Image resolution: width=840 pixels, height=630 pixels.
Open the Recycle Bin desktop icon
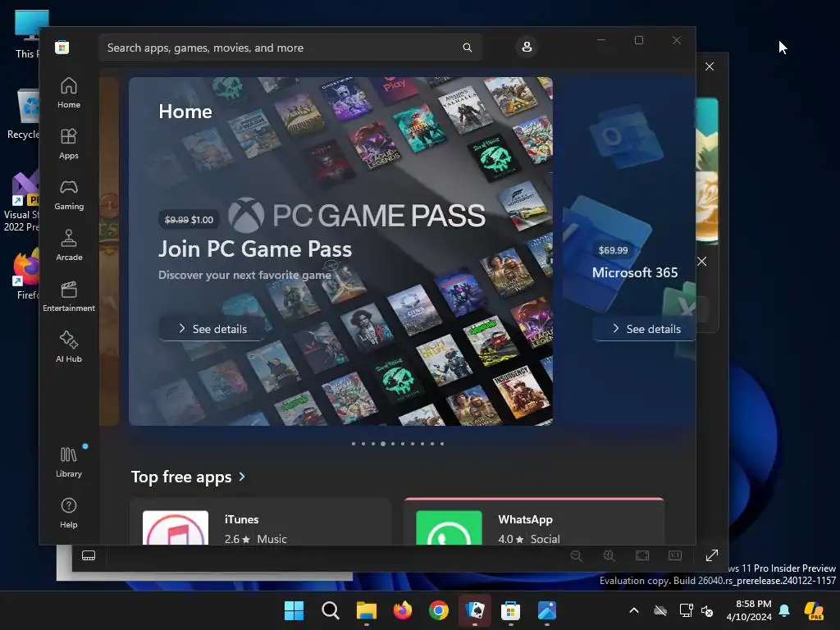[x=24, y=114]
